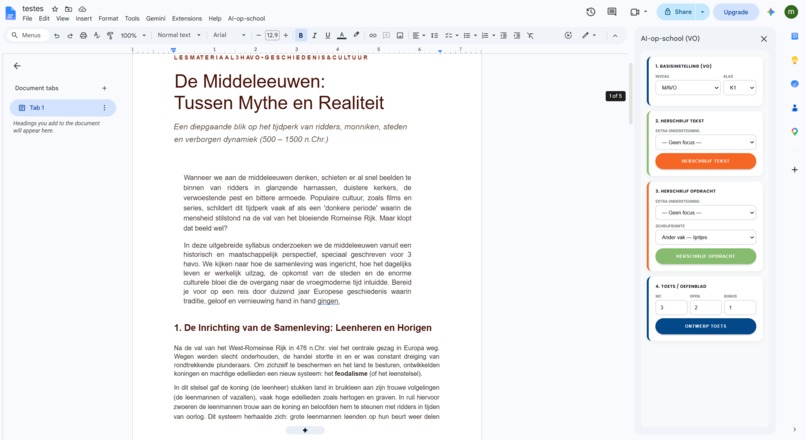Insert an image from toolbar
This screenshot has width=806, height=440.
(400, 35)
